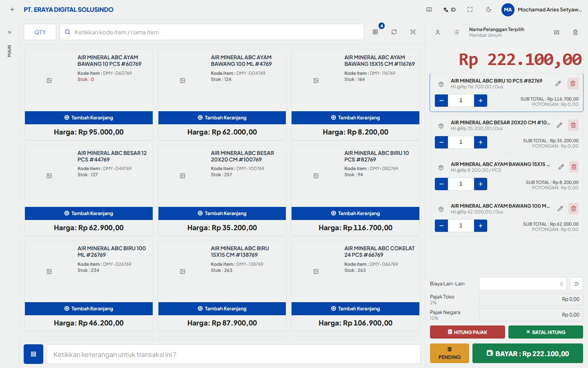Decrease quantity of AYAM BAWANG 15X15 cart item
This screenshot has width=588, height=368.
tap(441, 184)
